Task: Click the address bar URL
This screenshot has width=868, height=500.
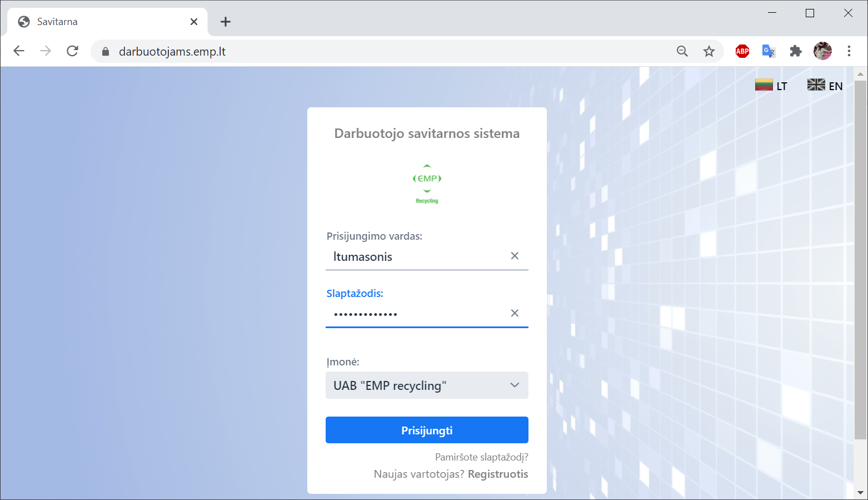Action: pyautogui.click(x=172, y=52)
